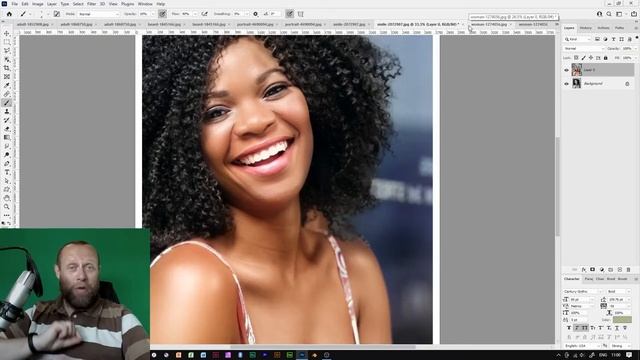Open the layer Kind filter dropdown
640x360 pixels.
click(x=578, y=39)
